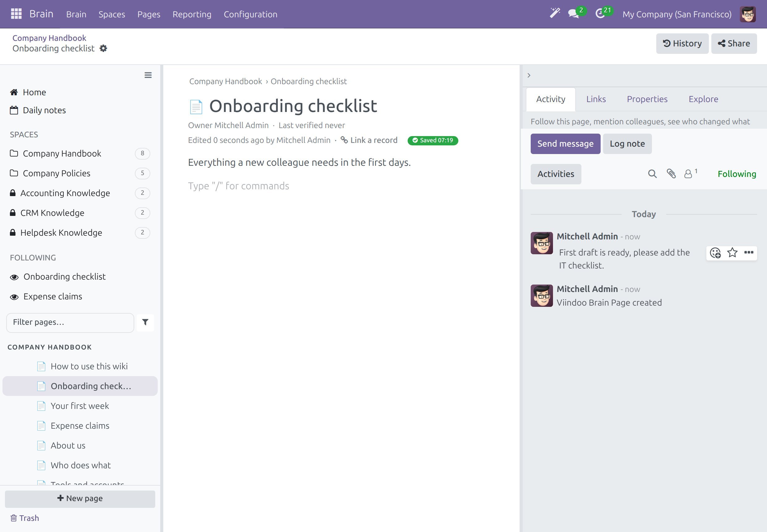Click the page icon beside the title
Viewport: 767px width, 532px height.
[x=196, y=107]
